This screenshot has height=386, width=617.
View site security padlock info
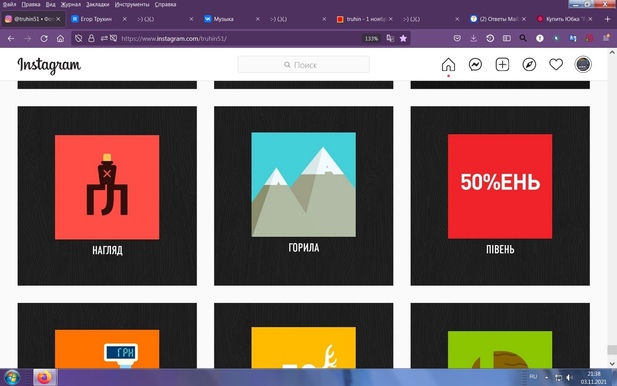coord(91,38)
